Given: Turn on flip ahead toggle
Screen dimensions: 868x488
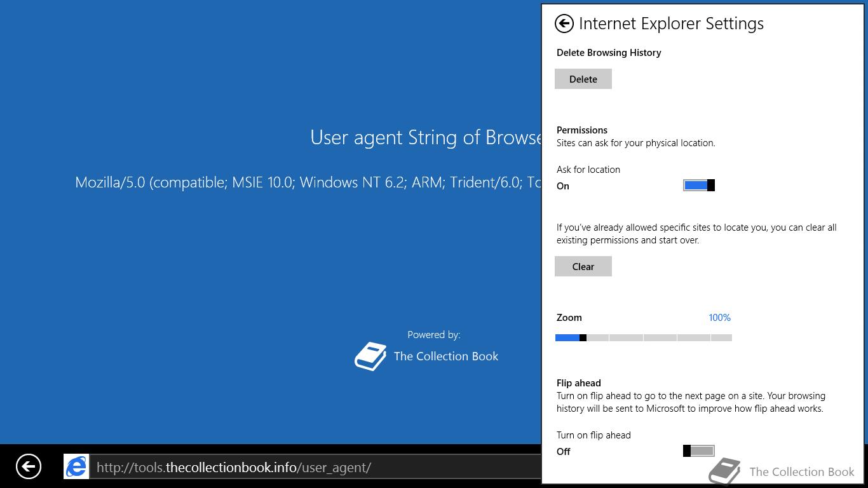Looking at the screenshot, I should tap(699, 451).
